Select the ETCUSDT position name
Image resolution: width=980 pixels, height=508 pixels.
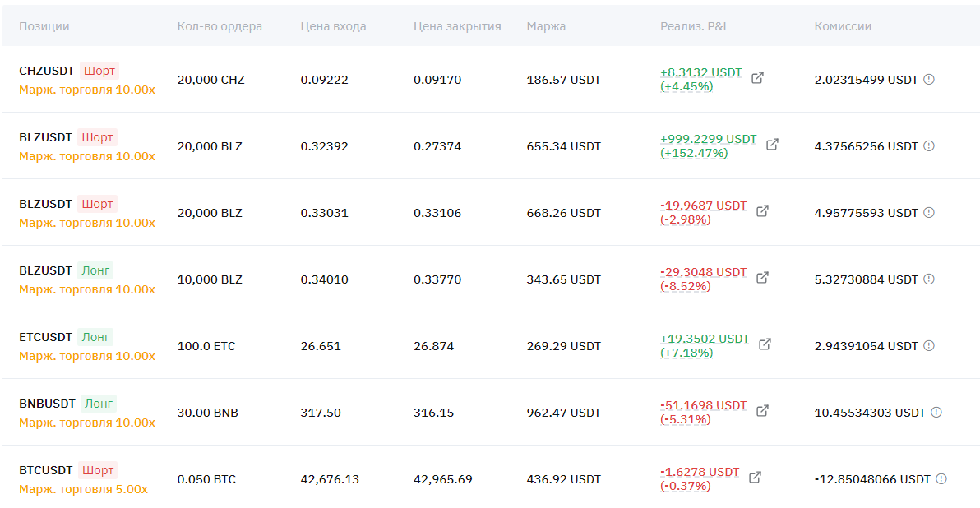point(45,337)
